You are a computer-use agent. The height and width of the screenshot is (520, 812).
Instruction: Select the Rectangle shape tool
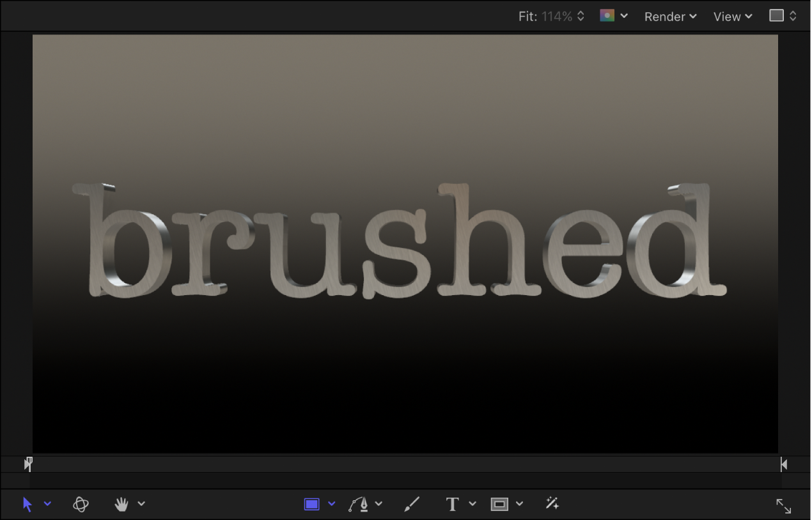point(311,504)
